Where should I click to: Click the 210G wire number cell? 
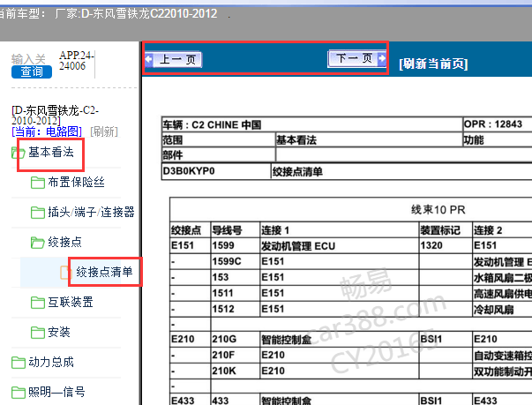click(x=236, y=339)
